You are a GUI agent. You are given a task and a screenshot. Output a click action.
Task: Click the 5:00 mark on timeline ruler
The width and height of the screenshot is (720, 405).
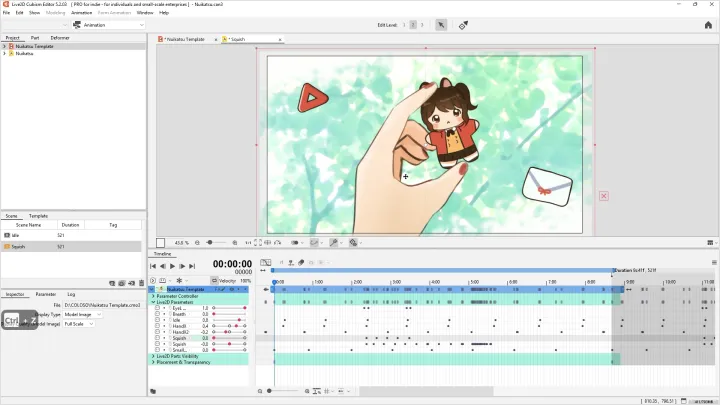tap(475, 282)
